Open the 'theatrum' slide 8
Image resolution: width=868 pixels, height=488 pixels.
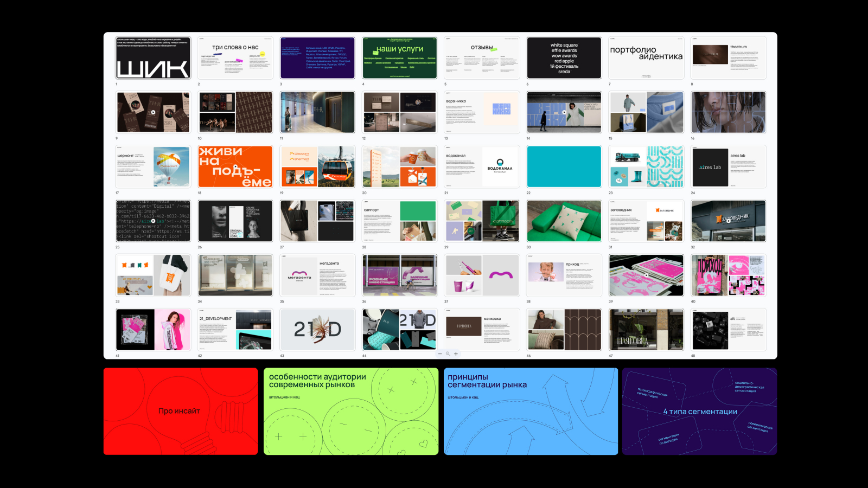pyautogui.click(x=729, y=58)
